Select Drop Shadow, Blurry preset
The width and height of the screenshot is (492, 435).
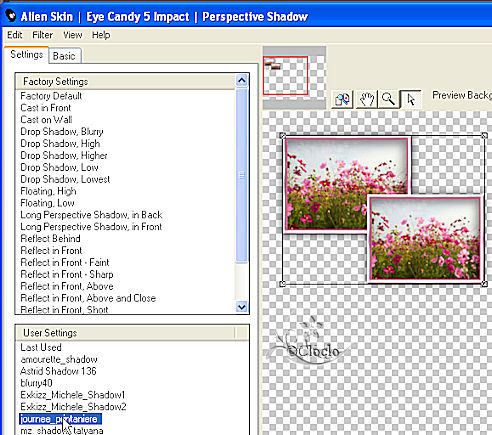coord(62,132)
